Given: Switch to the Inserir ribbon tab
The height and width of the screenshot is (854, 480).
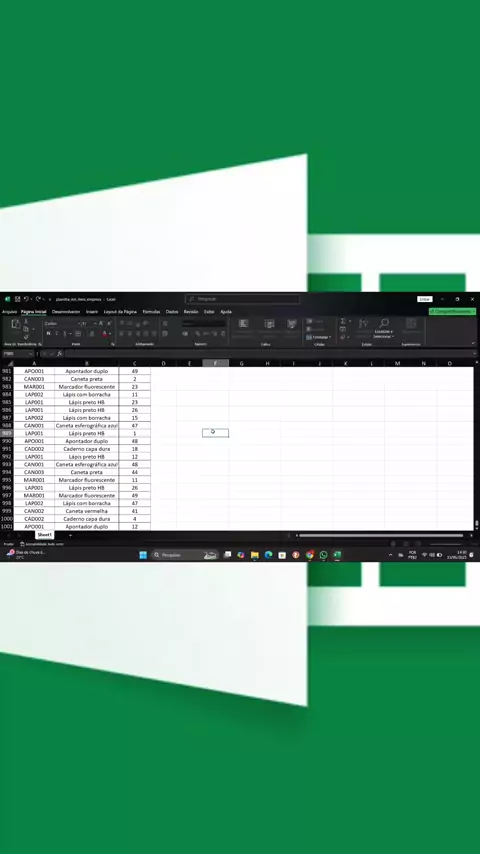Looking at the screenshot, I should [92, 312].
